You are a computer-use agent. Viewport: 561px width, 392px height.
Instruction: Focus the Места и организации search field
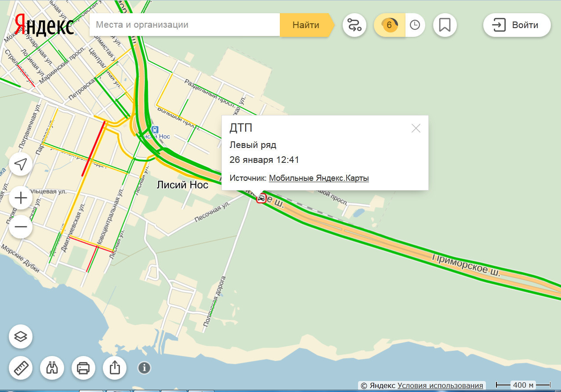tap(185, 25)
